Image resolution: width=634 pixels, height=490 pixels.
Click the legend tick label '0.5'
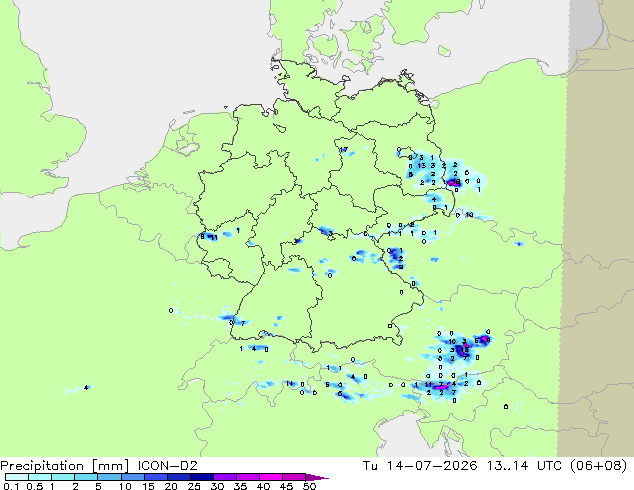point(35,486)
